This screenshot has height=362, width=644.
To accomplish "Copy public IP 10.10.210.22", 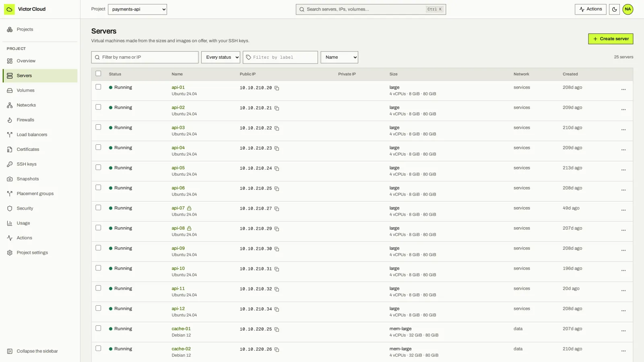I will tap(277, 128).
